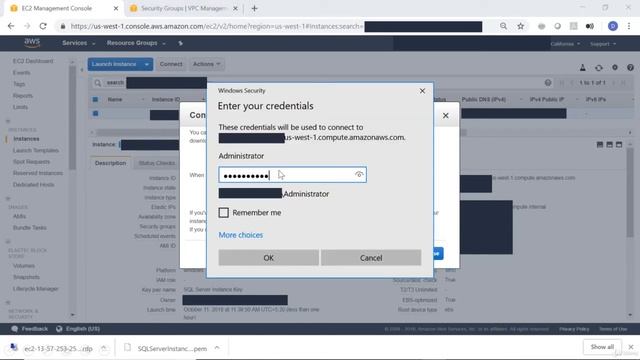The height and width of the screenshot is (360, 640).
Task: Close the downloads bar
Action: pyautogui.click(x=631, y=347)
